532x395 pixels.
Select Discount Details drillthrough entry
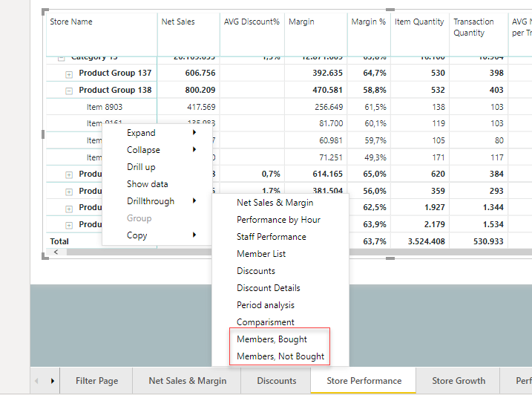click(x=269, y=288)
